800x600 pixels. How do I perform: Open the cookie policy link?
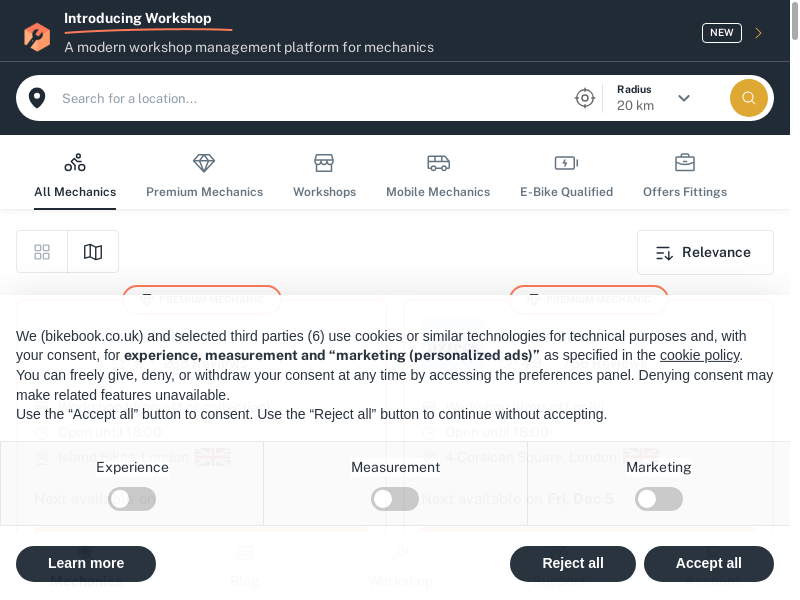pyautogui.click(x=699, y=355)
